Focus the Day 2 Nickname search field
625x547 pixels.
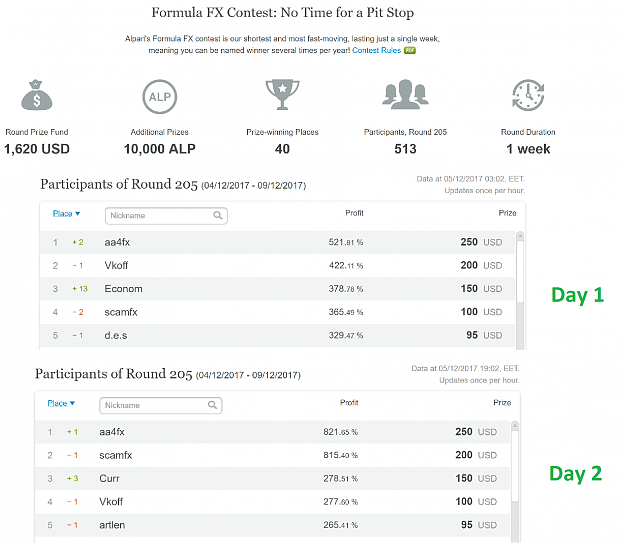[x=161, y=405]
